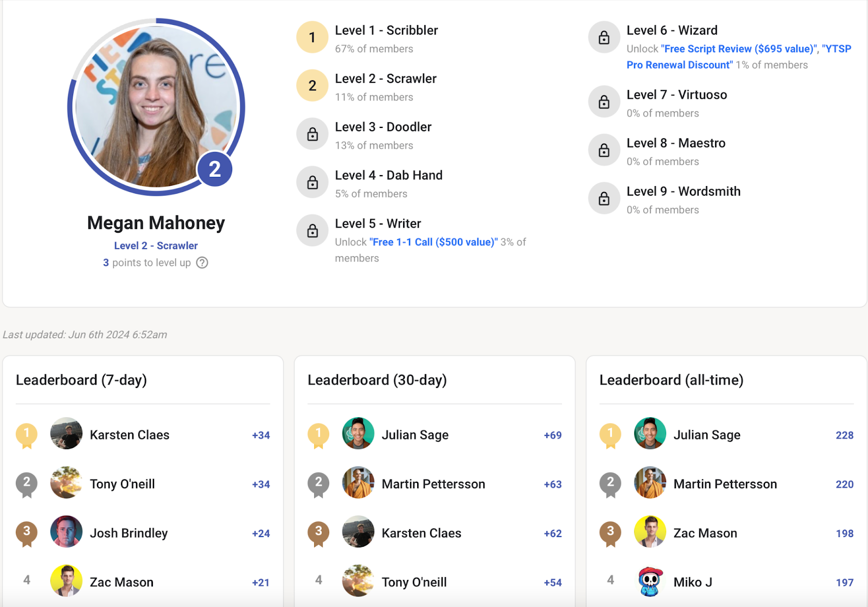
Task: Click Martin Pettersson name in 30-day leaderboard
Action: [433, 484]
